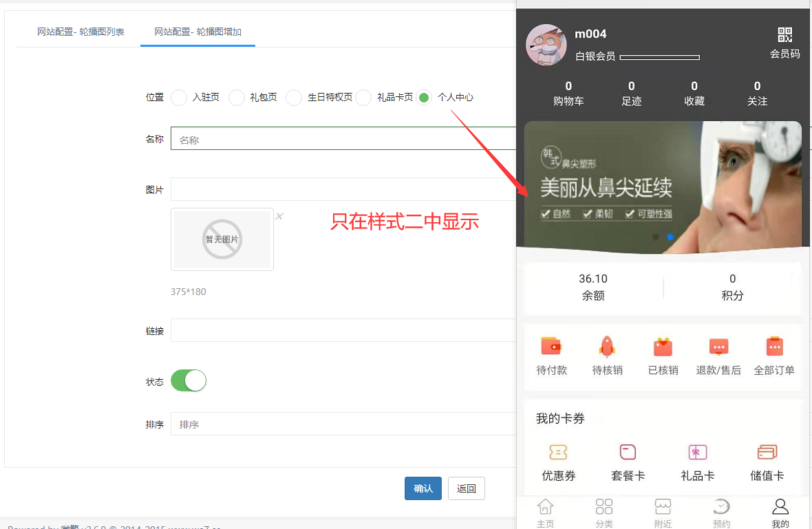
Task: Focus the 链接 link input field
Action: [x=343, y=330]
